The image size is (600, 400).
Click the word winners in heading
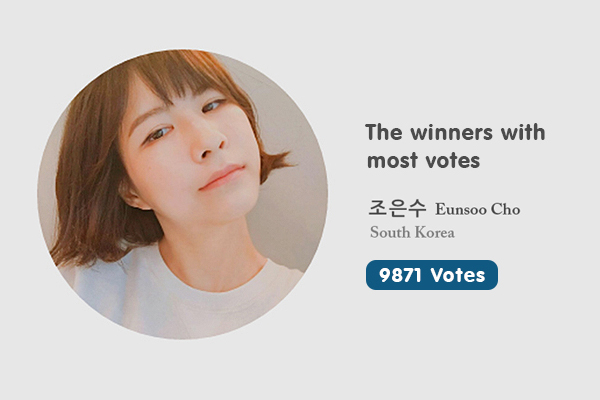[x=452, y=132]
